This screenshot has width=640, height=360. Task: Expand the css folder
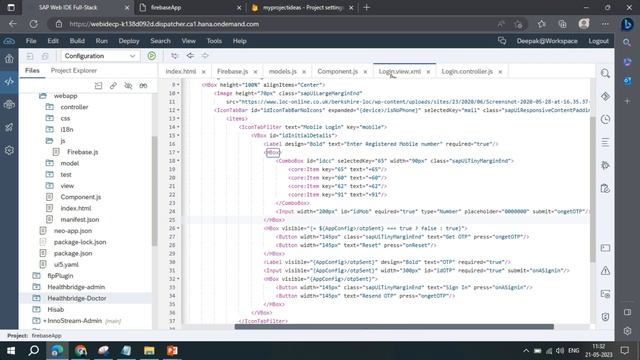point(65,118)
